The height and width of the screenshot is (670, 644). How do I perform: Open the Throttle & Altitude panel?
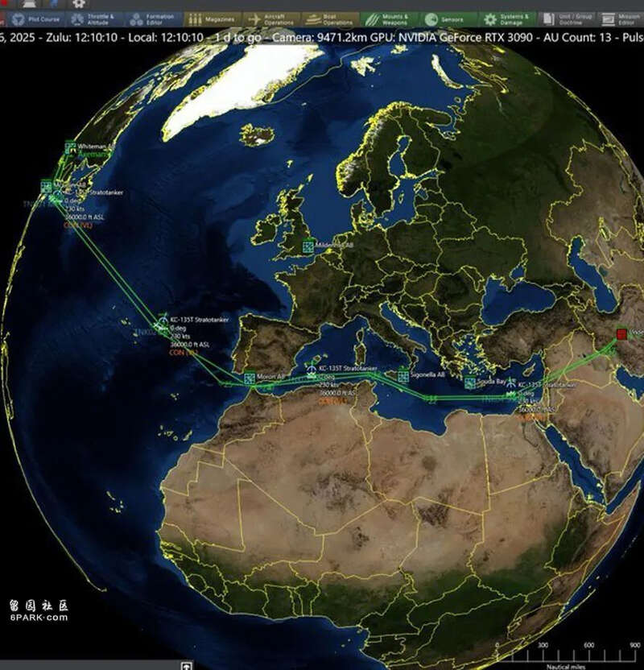click(x=95, y=19)
